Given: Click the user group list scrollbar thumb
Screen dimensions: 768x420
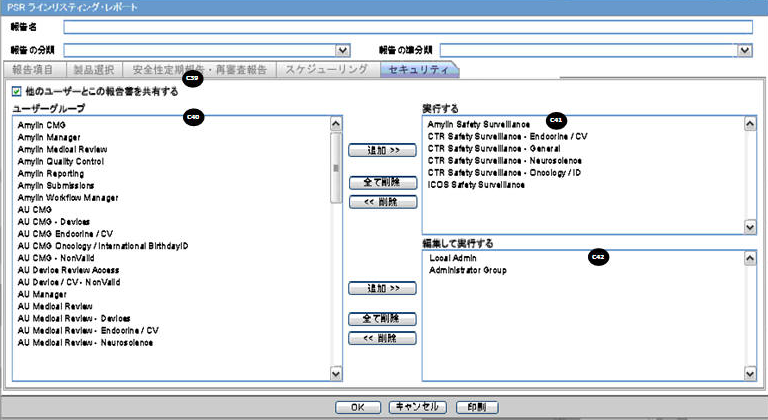Looking at the screenshot, I should (x=336, y=168).
